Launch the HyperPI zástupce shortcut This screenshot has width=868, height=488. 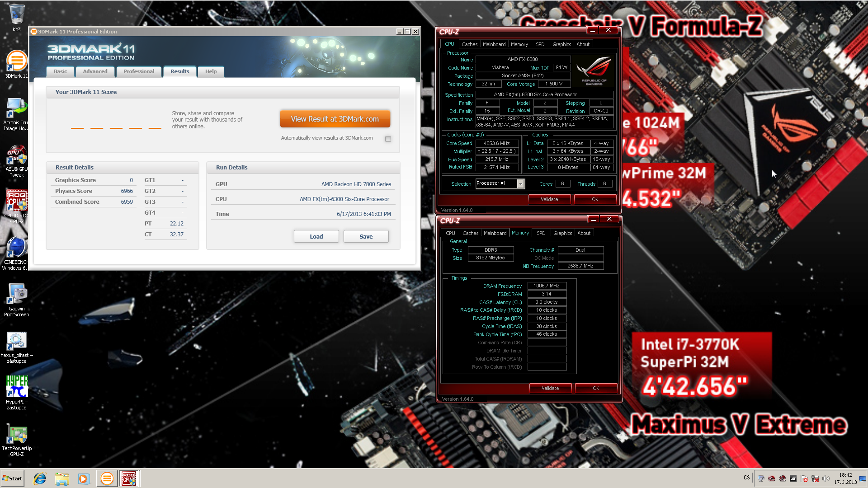coord(17,393)
